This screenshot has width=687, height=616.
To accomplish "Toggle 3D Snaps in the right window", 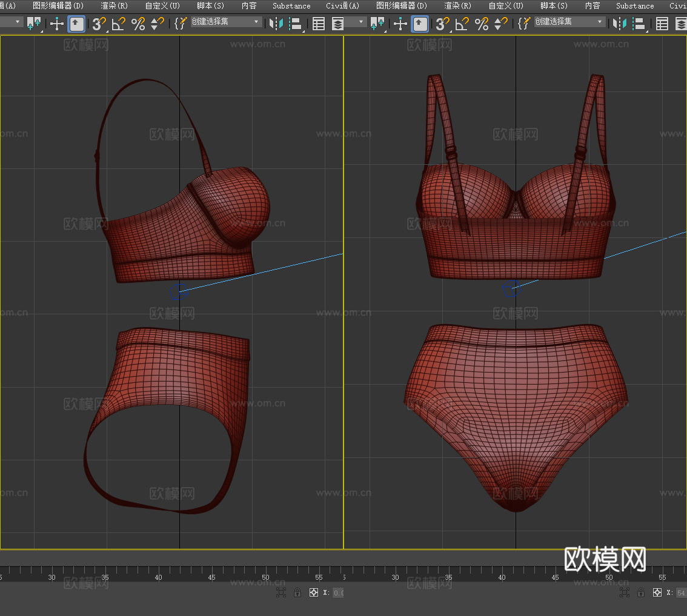I will [x=442, y=24].
